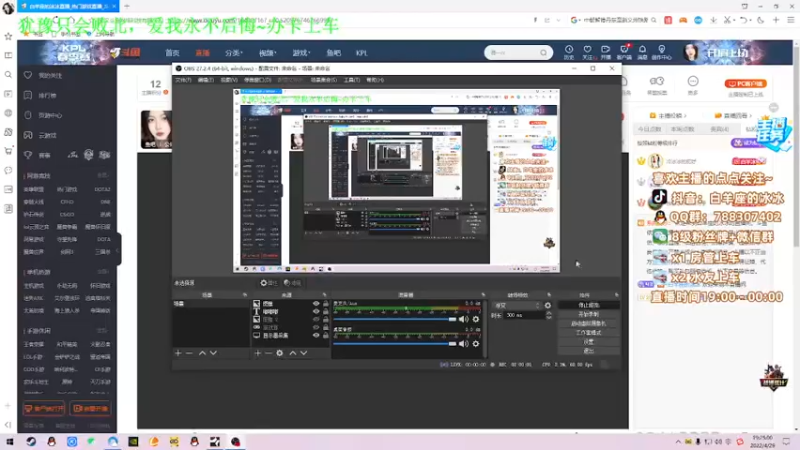Open source Properties gear button in OBS
Screen dimensions: 800x450
[x=268, y=283]
